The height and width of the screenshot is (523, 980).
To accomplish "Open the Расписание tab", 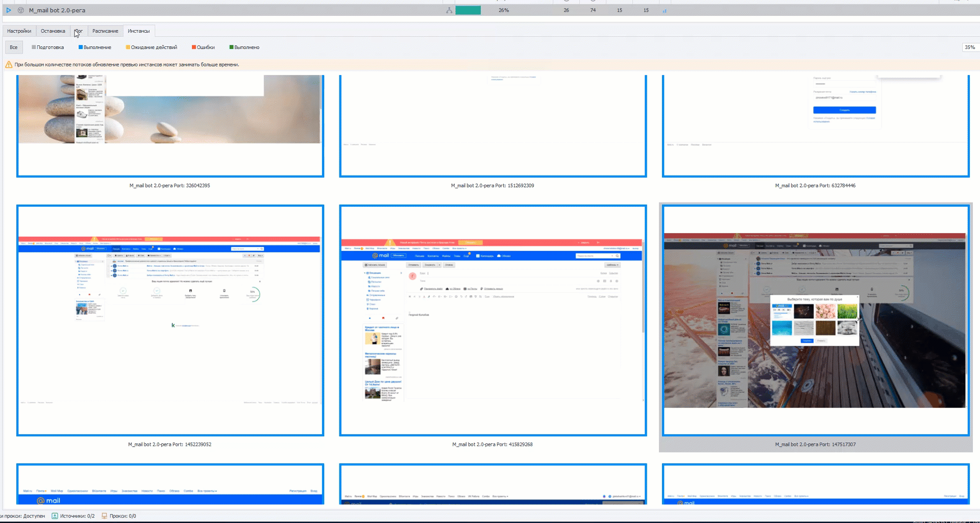I will coord(105,31).
